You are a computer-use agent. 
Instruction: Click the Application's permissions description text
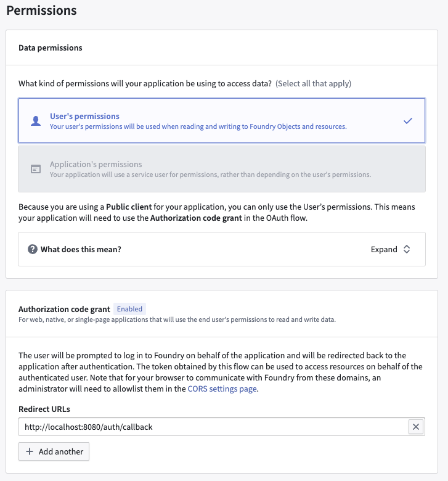pyautogui.click(x=210, y=175)
